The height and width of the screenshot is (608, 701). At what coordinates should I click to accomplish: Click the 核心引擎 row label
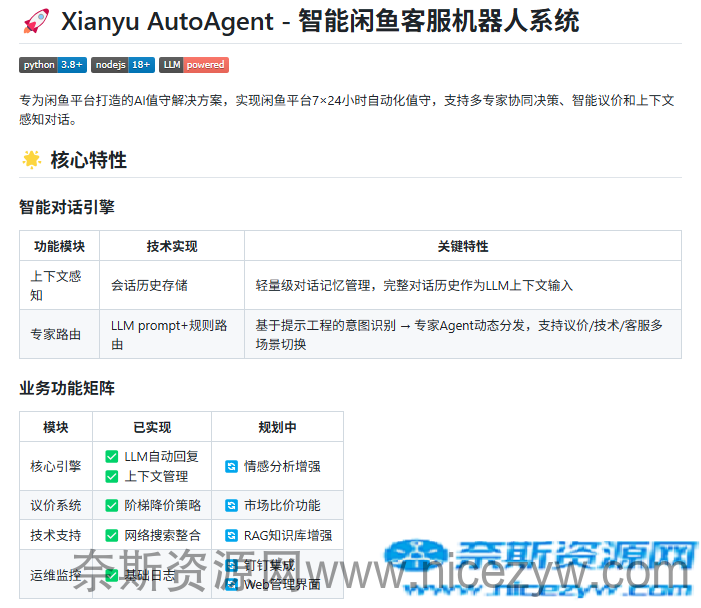(56, 466)
